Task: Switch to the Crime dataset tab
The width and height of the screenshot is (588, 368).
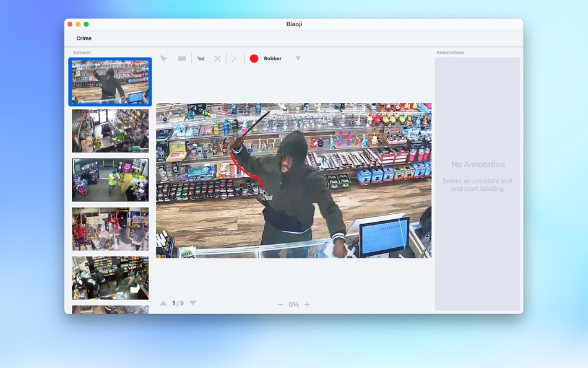Action: 83,38
